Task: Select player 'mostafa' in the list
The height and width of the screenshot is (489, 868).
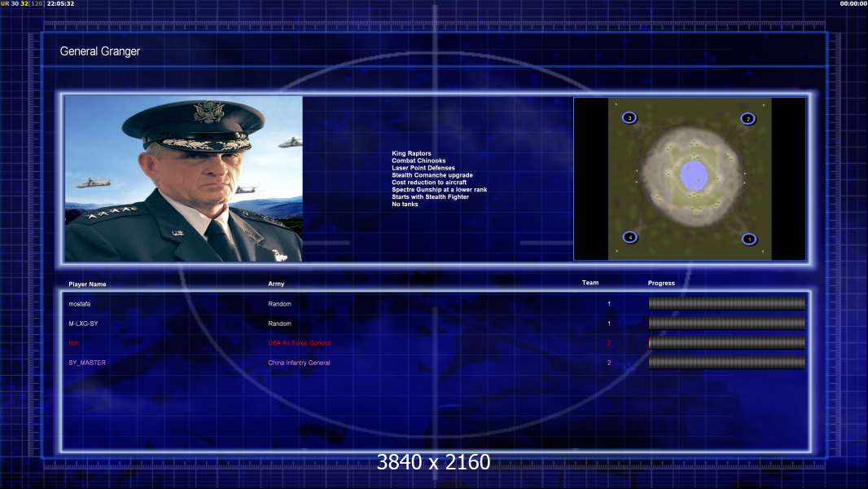Action: coord(79,304)
